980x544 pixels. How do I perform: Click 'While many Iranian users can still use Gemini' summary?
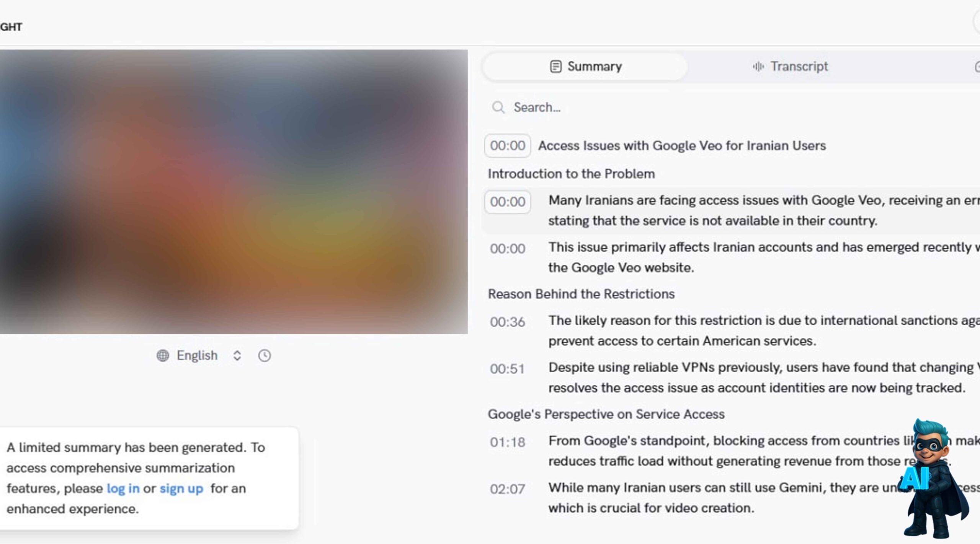click(x=764, y=498)
